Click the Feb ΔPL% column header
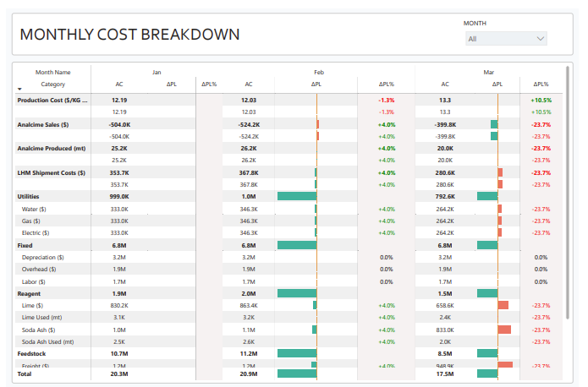Image resolution: width=588 pixels, height=387 pixels. pyautogui.click(x=387, y=84)
